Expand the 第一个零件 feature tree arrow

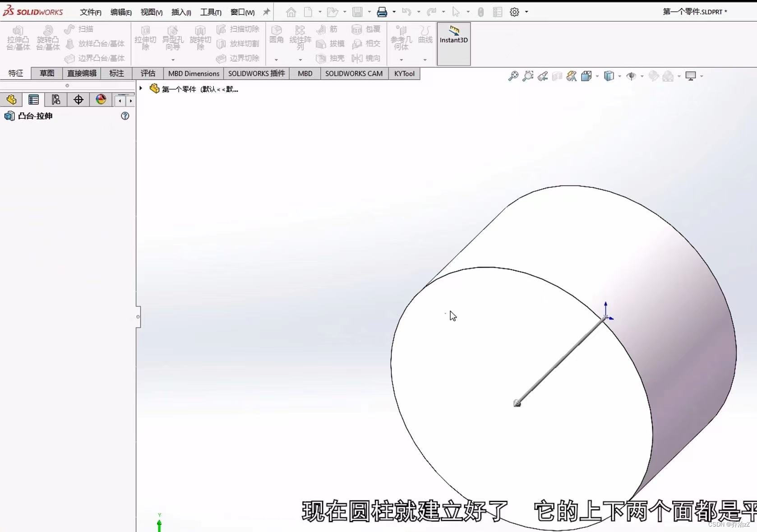140,88
